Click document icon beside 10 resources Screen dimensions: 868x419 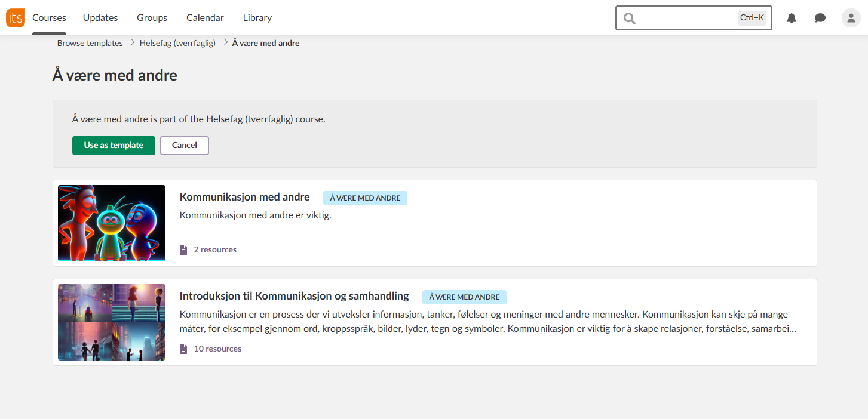click(184, 349)
